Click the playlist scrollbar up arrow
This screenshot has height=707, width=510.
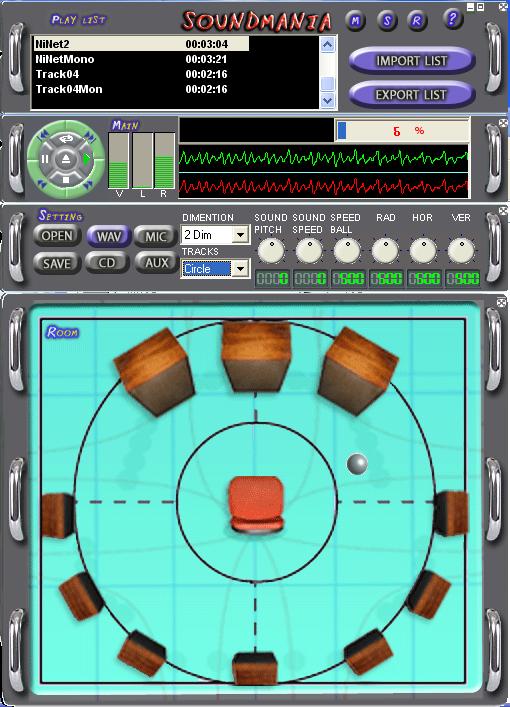327,45
